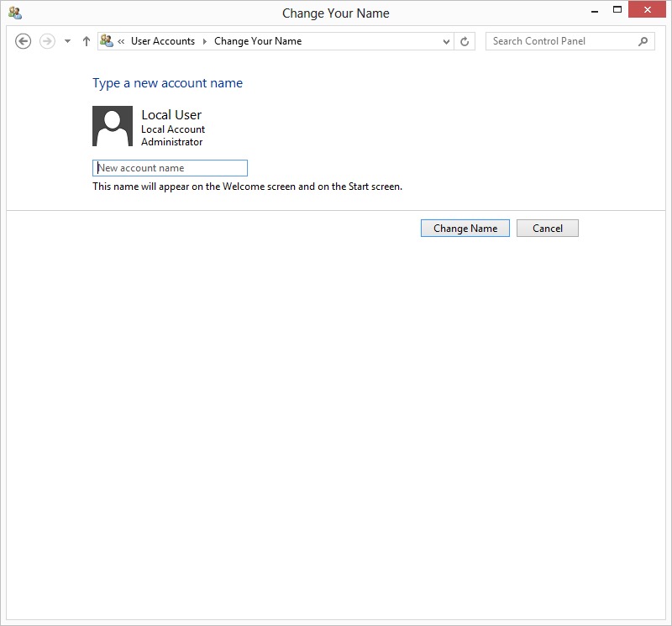Focus the Search Control Panel box
Viewport: 672px width, 626px height.
(x=559, y=41)
